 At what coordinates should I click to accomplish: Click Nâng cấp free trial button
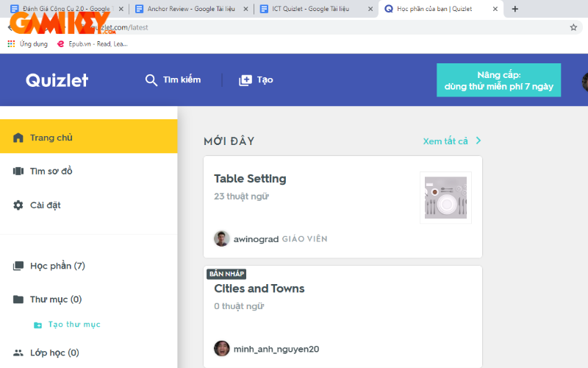click(499, 80)
